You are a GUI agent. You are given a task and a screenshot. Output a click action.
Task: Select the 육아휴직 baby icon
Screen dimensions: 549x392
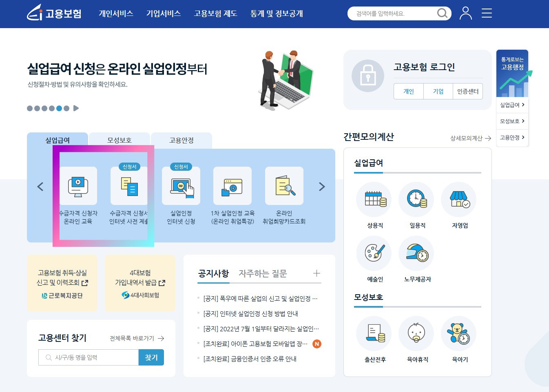coord(416,333)
